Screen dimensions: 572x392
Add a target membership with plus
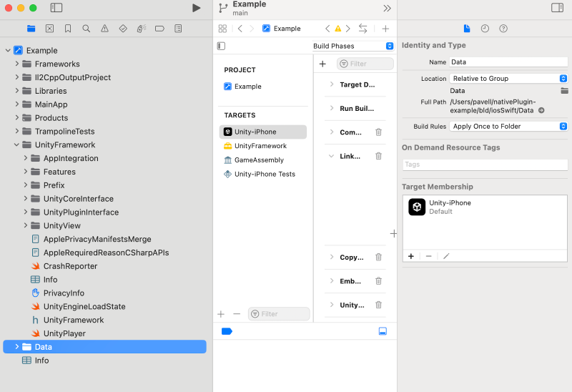coord(410,256)
